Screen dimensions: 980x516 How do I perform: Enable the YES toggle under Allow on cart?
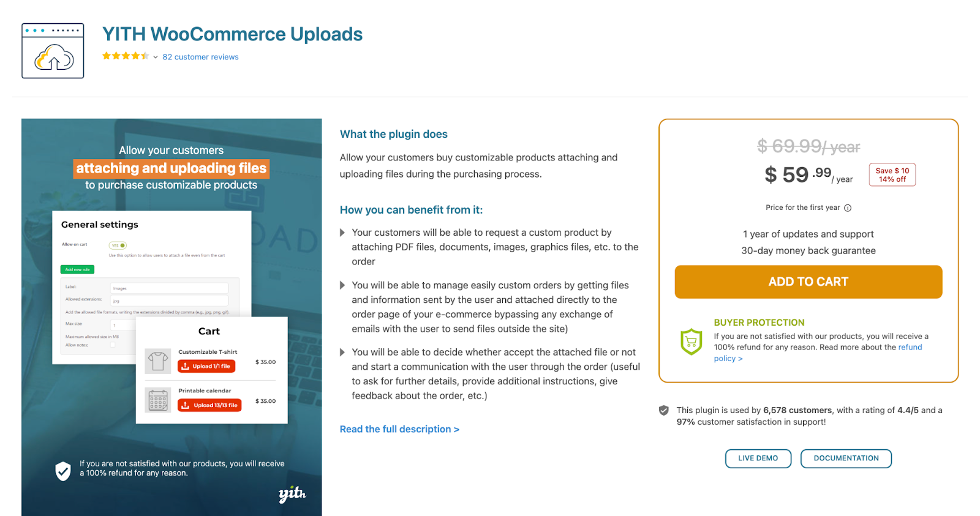pyautogui.click(x=118, y=245)
